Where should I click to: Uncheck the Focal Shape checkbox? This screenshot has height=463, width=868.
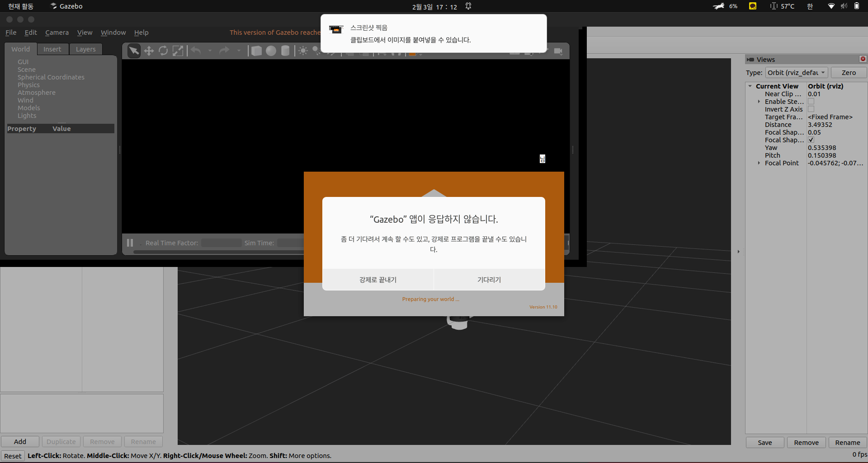(x=811, y=140)
